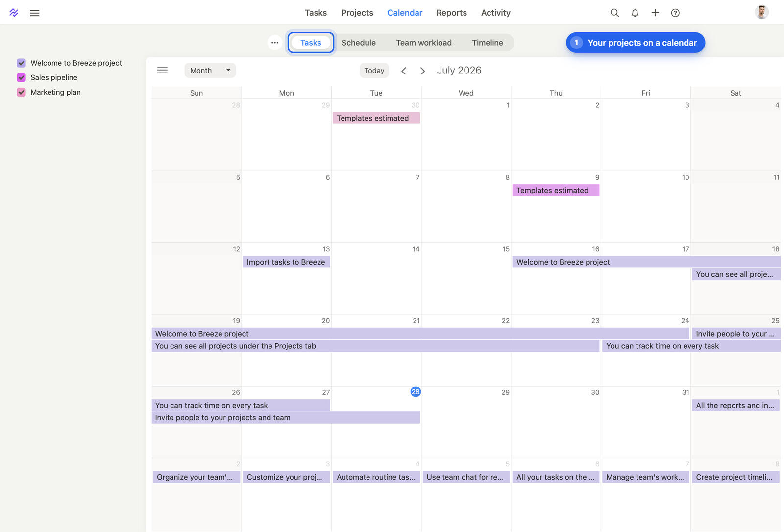The image size is (784, 532).
Task: Select today's date 28
Action: click(416, 392)
